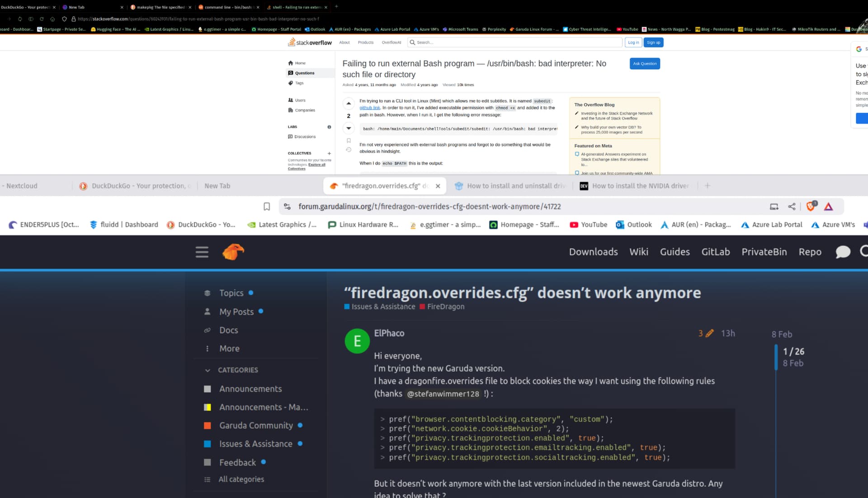Open Labs info icon in Stack Overflow sidebar
Screen dimensions: 868x498
pos(329,127)
